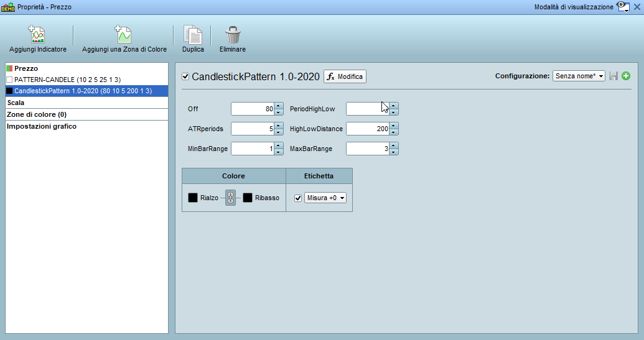This screenshot has height=340, width=644.
Task: Uncheck the CandlestickPattern 1.0-2020 header checkbox
Action: point(185,76)
